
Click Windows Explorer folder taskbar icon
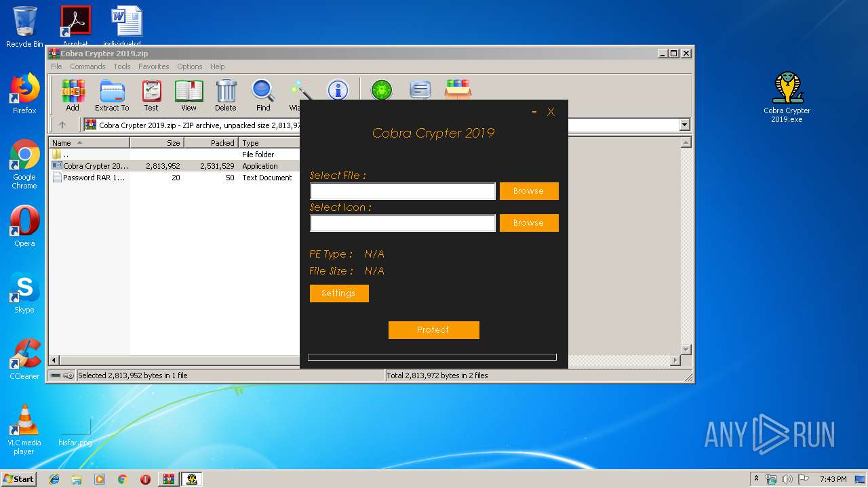(x=77, y=479)
